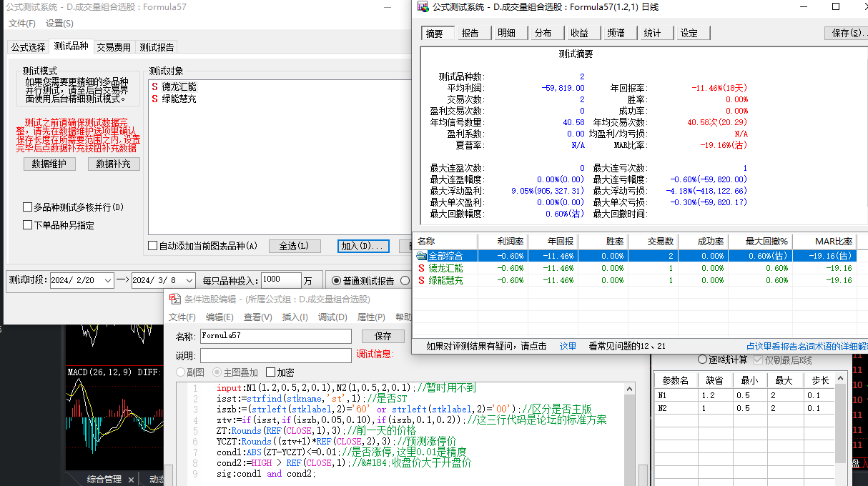Click the blue 这里 link for result questions

click(568, 346)
